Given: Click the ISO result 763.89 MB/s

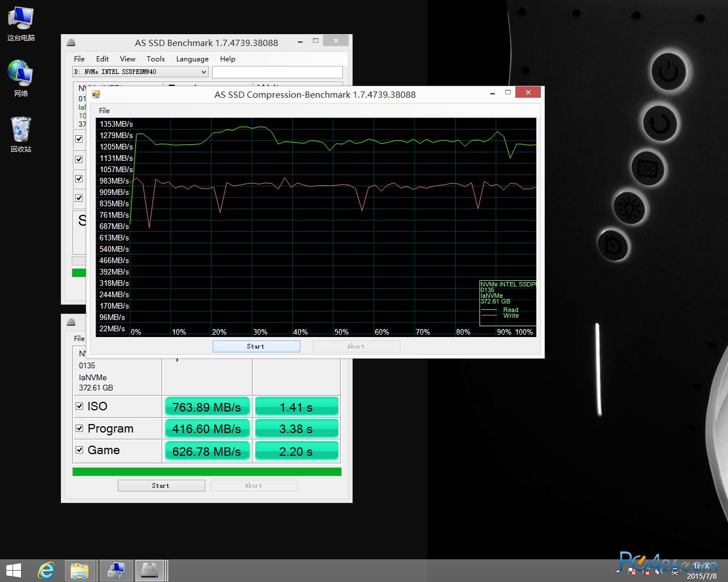Looking at the screenshot, I should pos(207,407).
